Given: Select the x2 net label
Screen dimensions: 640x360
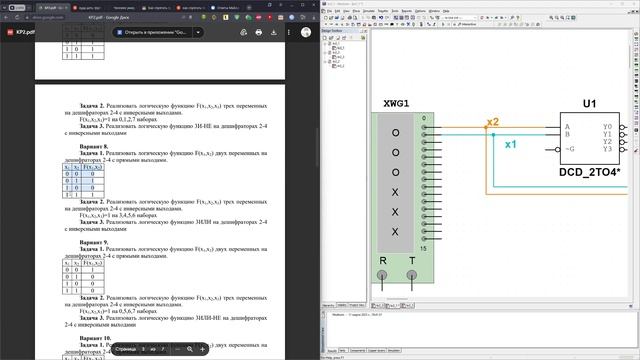Looking at the screenshot, I should pyautogui.click(x=493, y=122).
